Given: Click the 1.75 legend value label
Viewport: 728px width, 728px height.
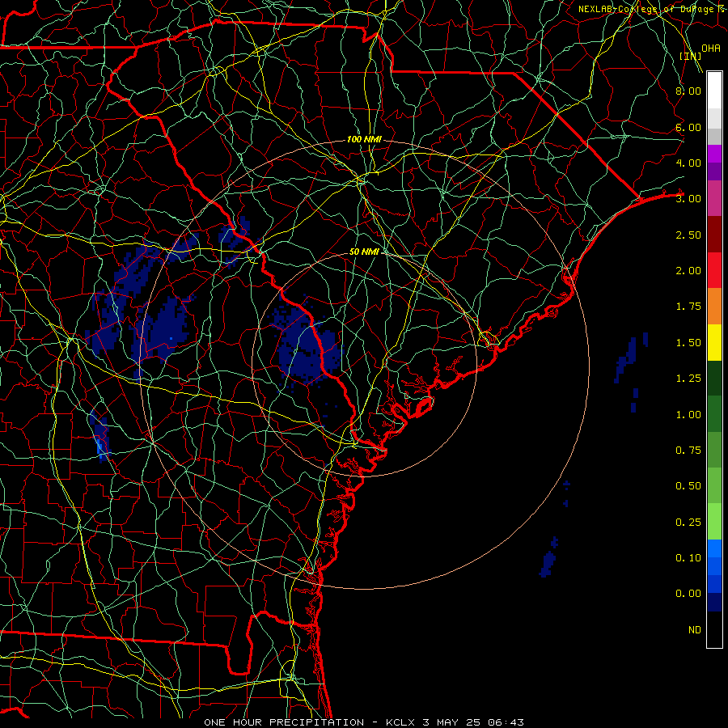Looking at the screenshot, I should point(688,307).
